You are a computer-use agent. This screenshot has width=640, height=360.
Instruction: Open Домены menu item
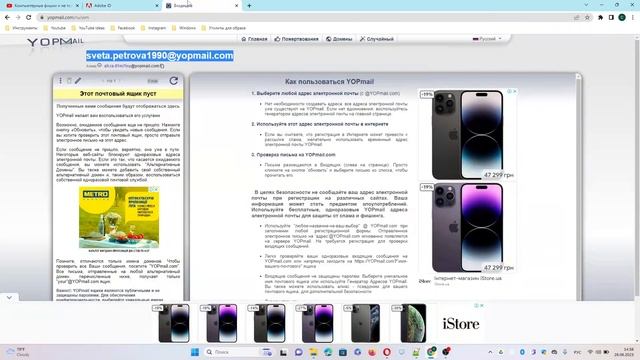tap(339, 39)
